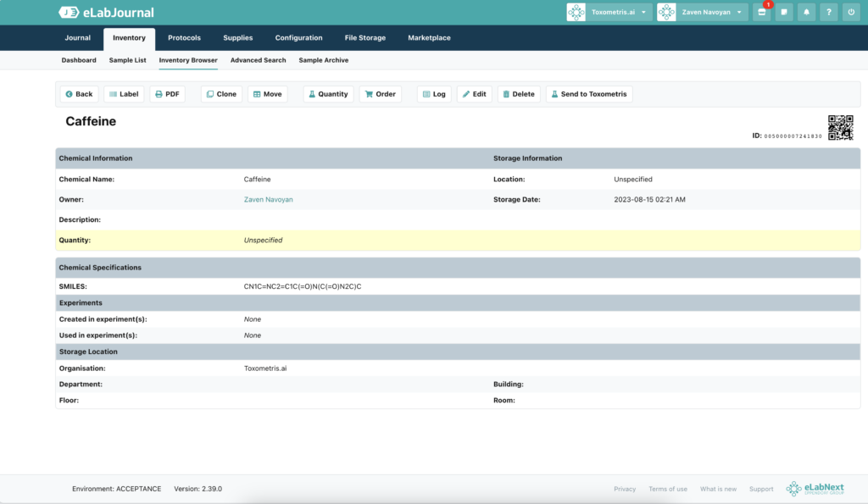Open the messages icon in header

point(784,12)
